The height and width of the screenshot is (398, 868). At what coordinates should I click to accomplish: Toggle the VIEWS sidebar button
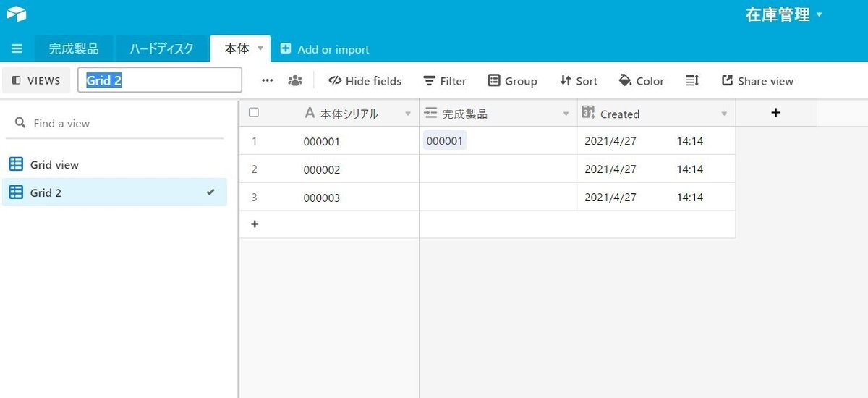point(36,81)
